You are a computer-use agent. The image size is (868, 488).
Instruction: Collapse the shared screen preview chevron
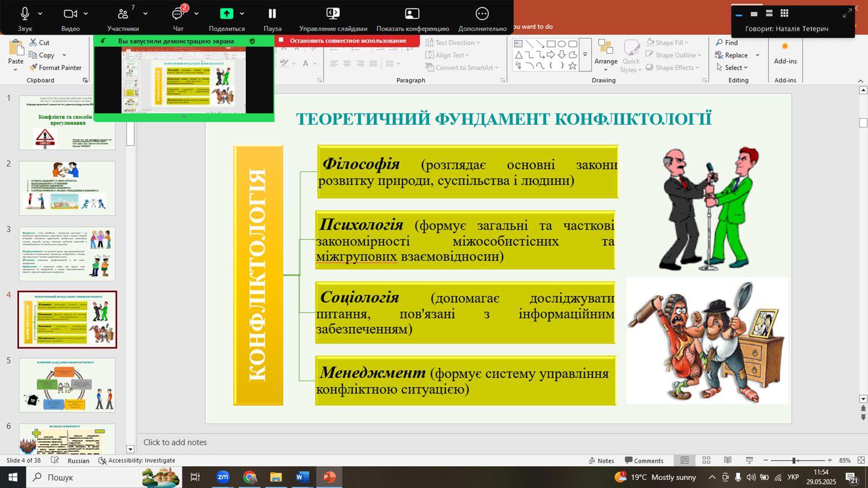(x=184, y=117)
